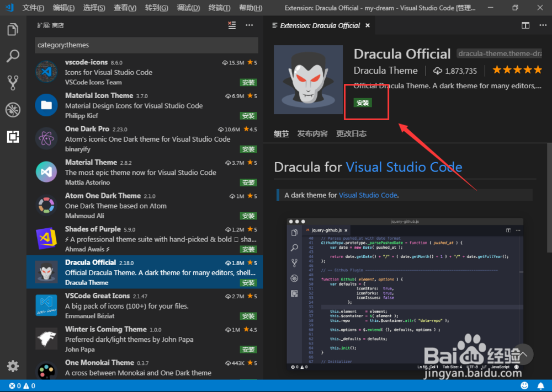Image resolution: width=552 pixels, height=392 pixels.
Task: Click the large Dracula avatar image
Action: 308,79
